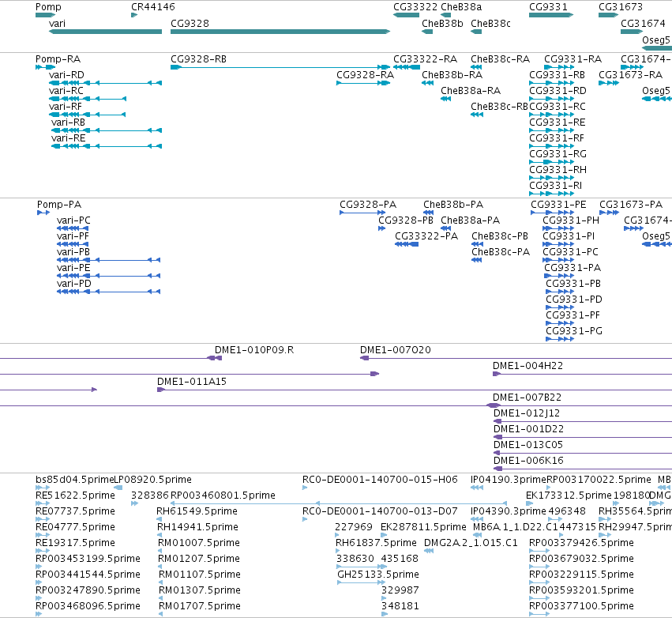Image resolution: width=672 pixels, height=618 pixels.
Task: Click the vari-RB transcript
Action: click(x=107, y=130)
